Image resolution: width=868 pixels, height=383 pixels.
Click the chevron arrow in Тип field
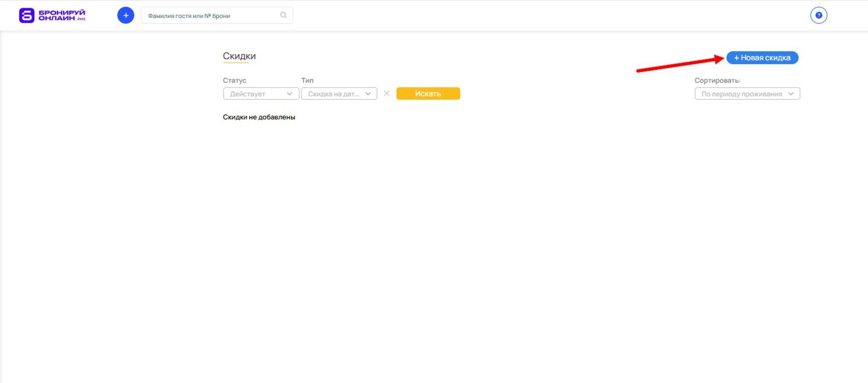click(x=368, y=94)
